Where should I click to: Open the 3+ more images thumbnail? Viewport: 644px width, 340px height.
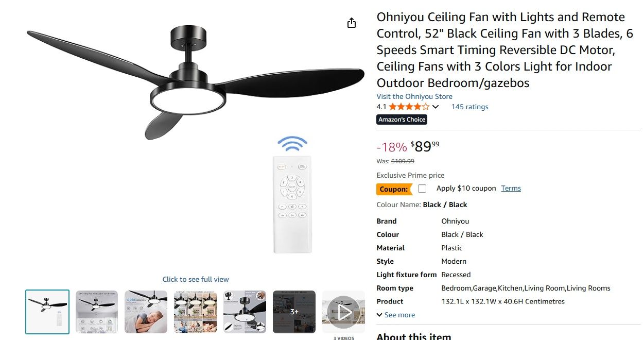294,312
